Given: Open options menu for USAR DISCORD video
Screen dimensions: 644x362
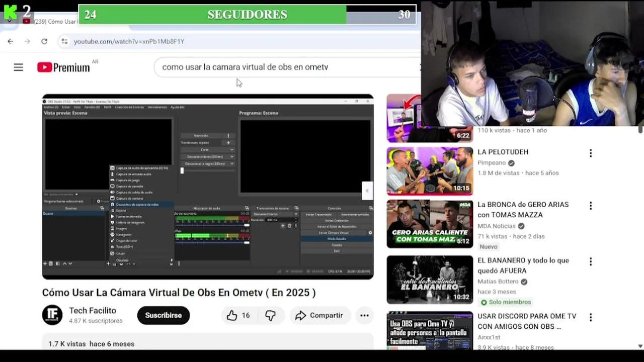Looking at the screenshot, I should point(591,317).
